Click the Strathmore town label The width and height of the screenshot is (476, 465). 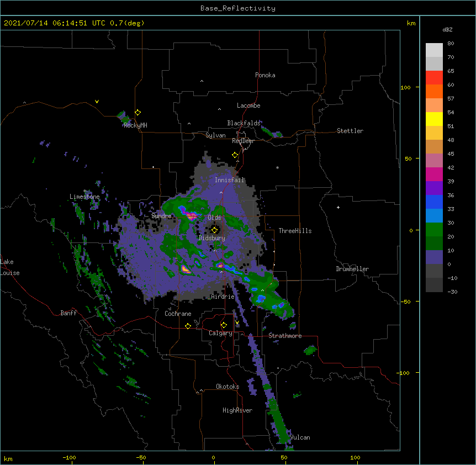[285, 336]
